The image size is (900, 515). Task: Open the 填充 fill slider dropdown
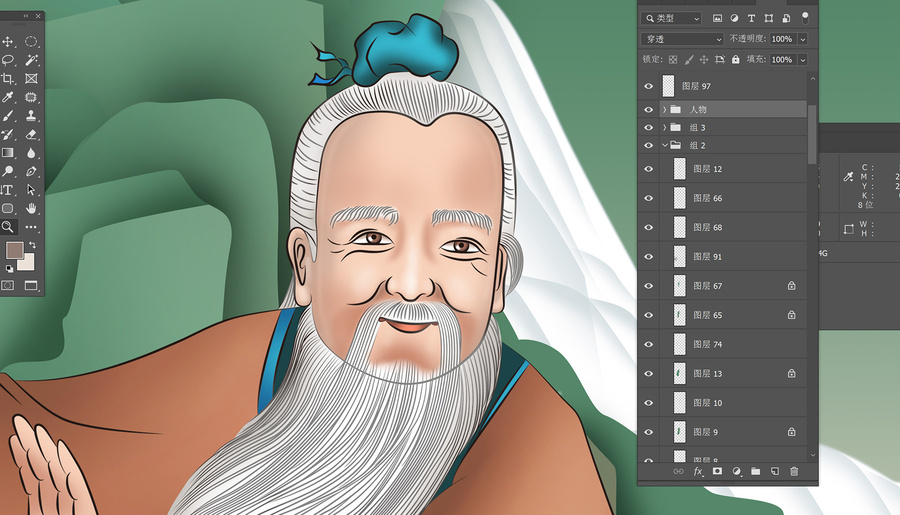[803, 60]
